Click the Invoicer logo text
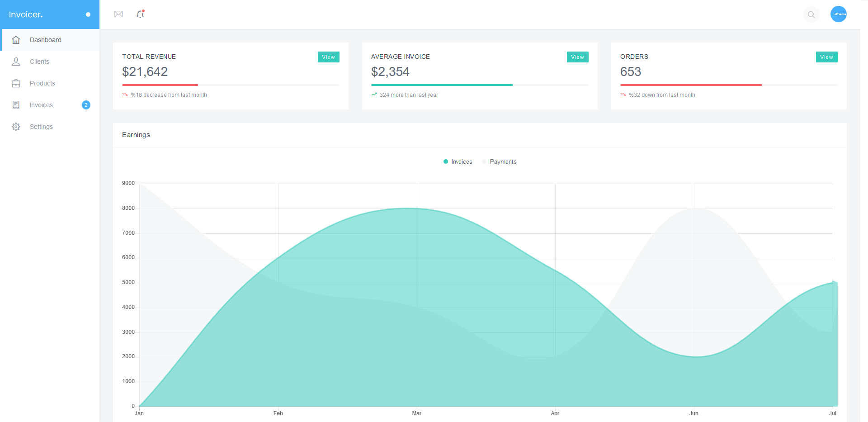The width and height of the screenshot is (868, 422). tap(26, 14)
